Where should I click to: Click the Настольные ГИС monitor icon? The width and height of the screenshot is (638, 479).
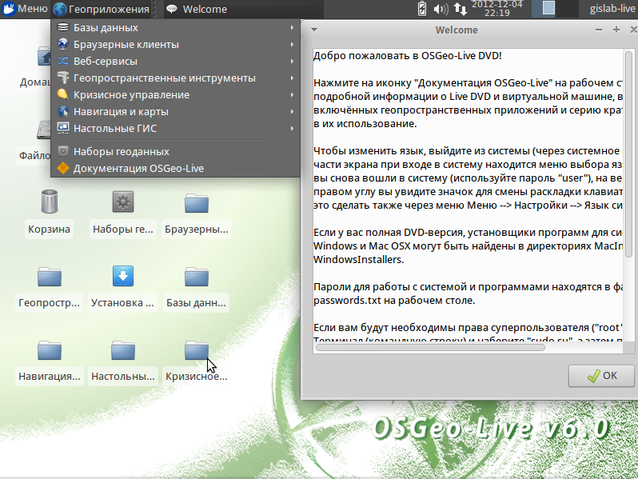(63, 128)
